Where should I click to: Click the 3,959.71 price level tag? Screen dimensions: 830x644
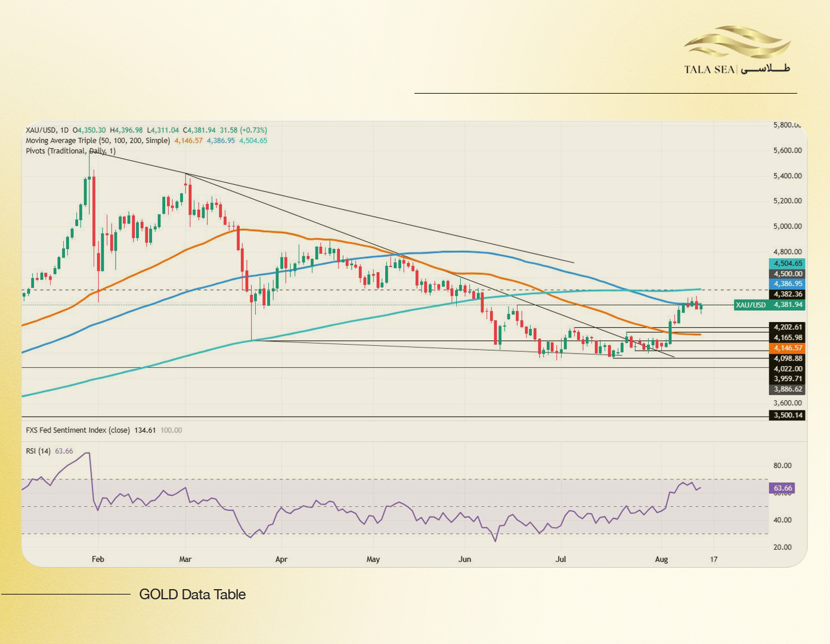coord(787,379)
